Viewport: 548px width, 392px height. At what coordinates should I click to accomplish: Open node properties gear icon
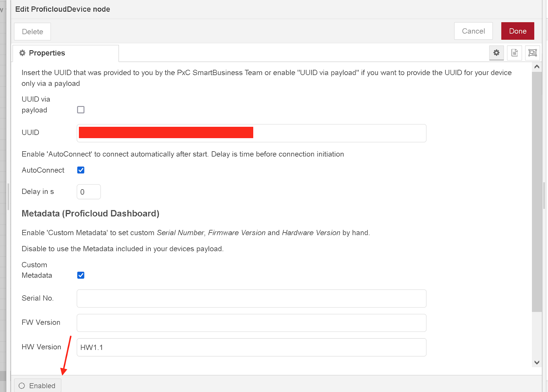tap(496, 53)
